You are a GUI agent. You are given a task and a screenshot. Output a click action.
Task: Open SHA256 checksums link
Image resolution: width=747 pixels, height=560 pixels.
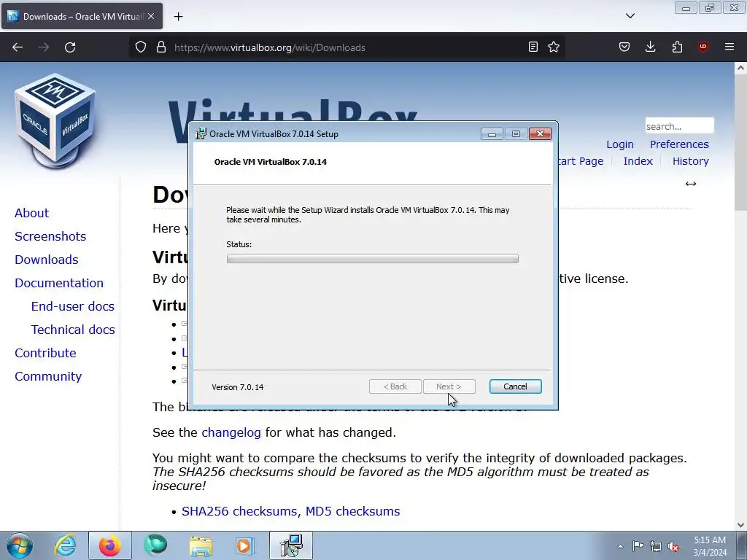(x=239, y=511)
